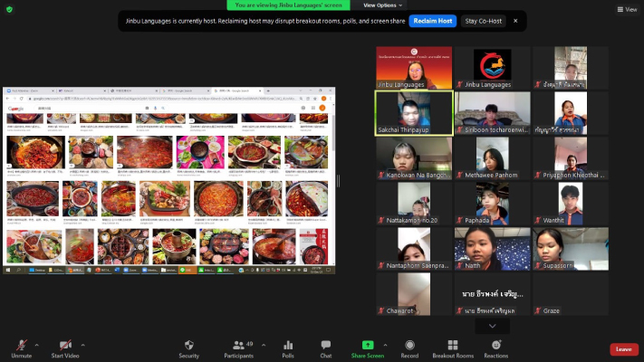Open the Security shield menu
This screenshot has height=362, width=644.
pyautogui.click(x=188, y=348)
